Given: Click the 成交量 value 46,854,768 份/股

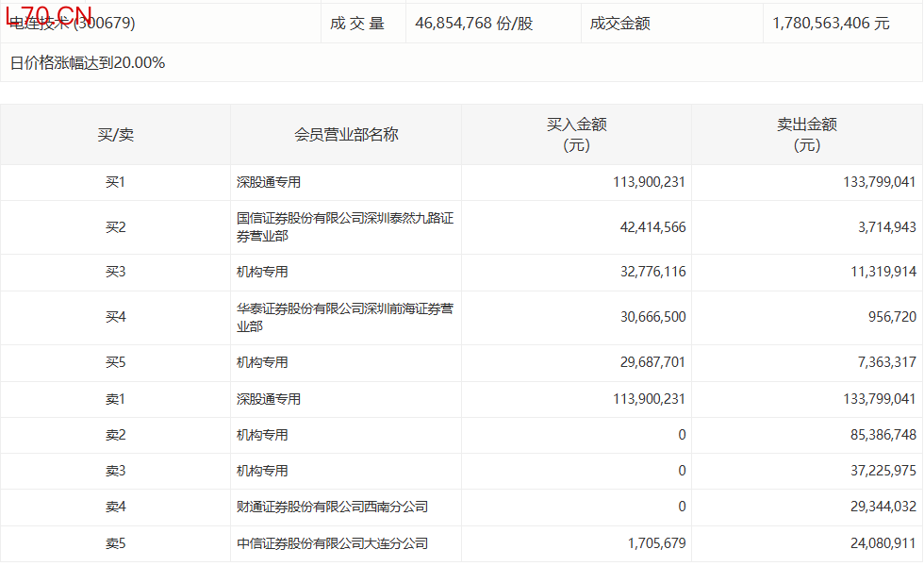Looking at the screenshot, I should coord(473,24).
